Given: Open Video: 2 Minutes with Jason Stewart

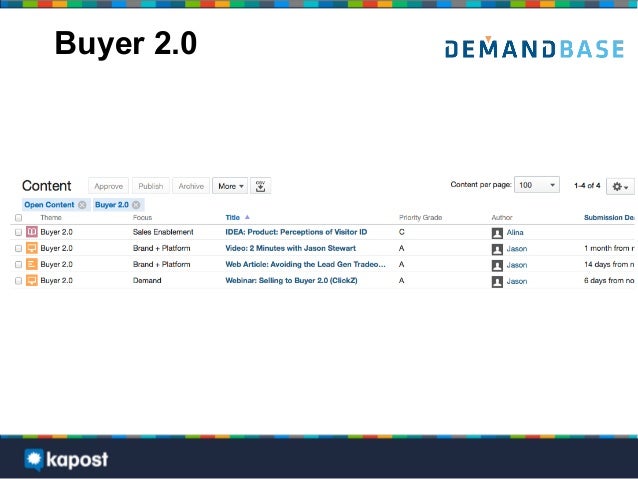Looking at the screenshot, I should point(291,248).
